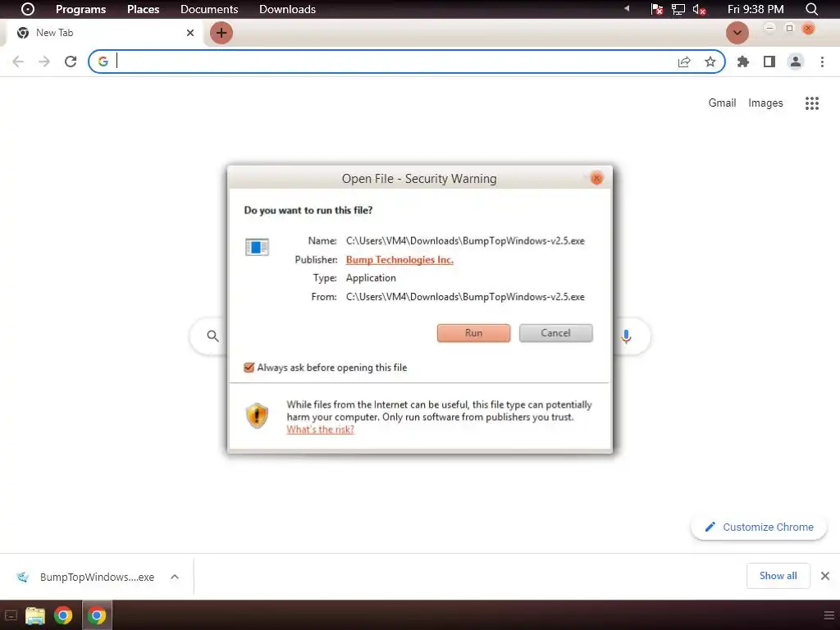Image resolution: width=840 pixels, height=630 pixels.
Task: Open the profile avatar menu
Action: tap(796, 62)
